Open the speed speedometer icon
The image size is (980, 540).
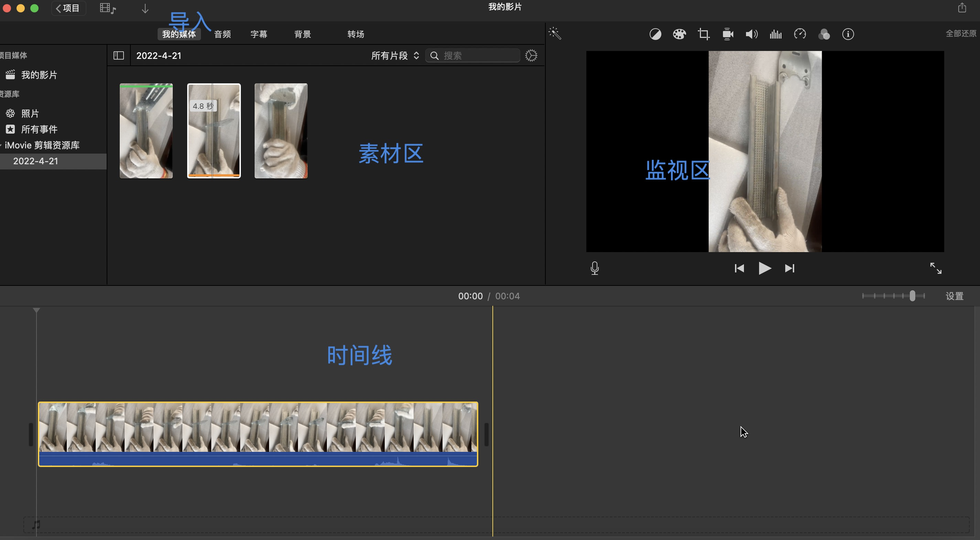coord(800,34)
